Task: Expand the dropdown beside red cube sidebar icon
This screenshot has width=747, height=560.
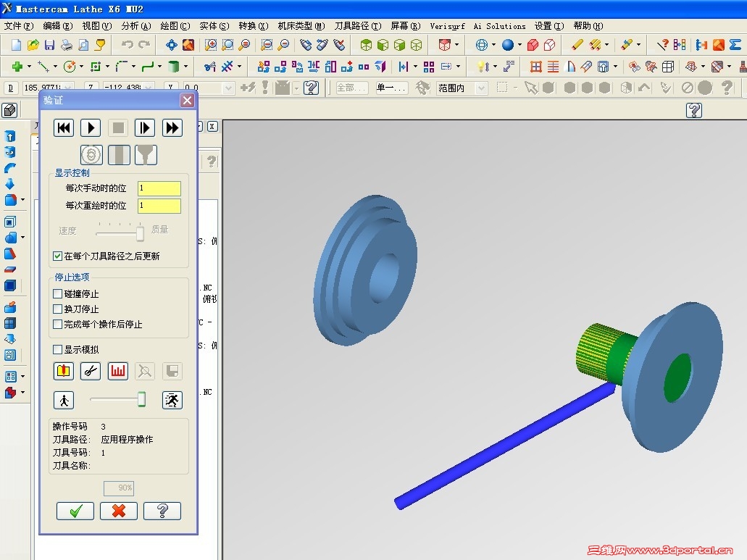Action: click(x=22, y=393)
